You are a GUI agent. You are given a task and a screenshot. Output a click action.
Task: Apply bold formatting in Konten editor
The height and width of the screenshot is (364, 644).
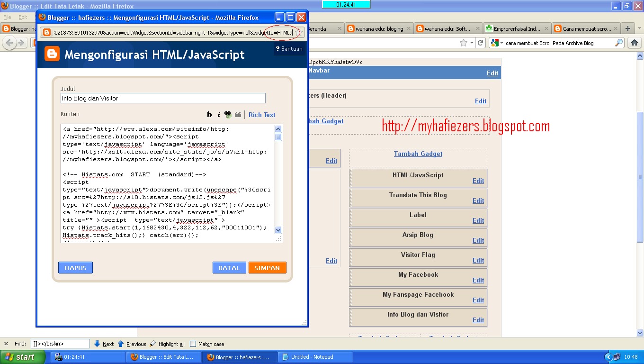click(x=209, y=115)
